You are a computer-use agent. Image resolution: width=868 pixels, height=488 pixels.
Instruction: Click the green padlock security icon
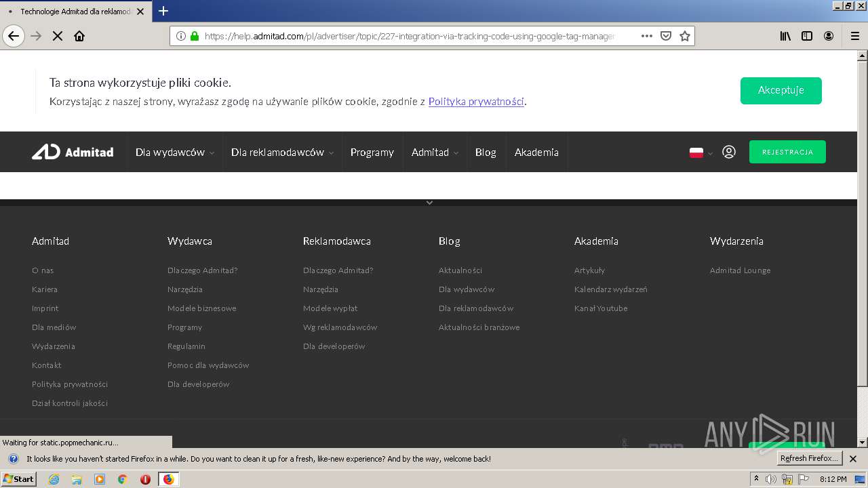[195, 36]
